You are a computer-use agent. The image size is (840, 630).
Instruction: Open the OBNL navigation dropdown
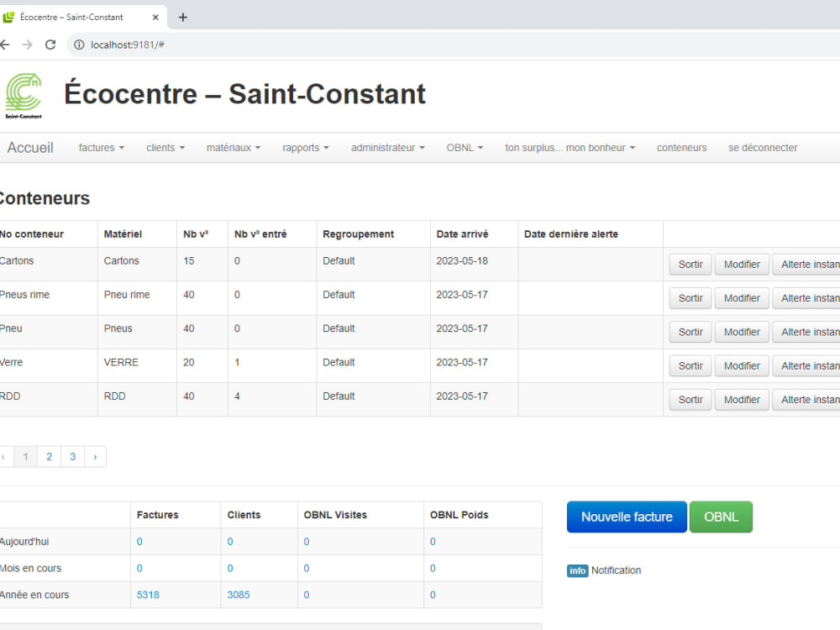pyautogui.click(x=465, y=148)
